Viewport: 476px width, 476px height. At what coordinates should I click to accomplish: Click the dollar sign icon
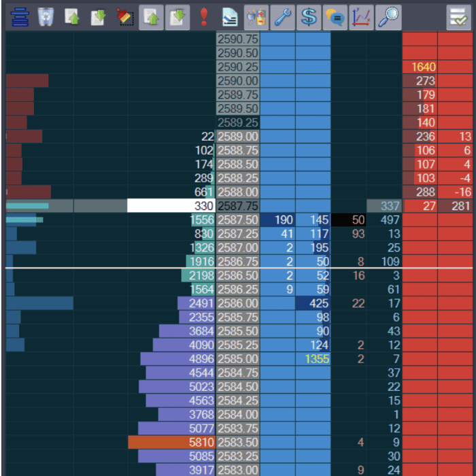point(309,17)
